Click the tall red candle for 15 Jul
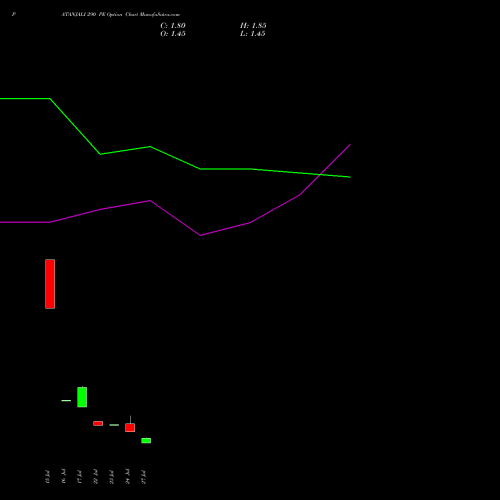The height and width of the screenshot is (500, 500). tap(50, 284)
